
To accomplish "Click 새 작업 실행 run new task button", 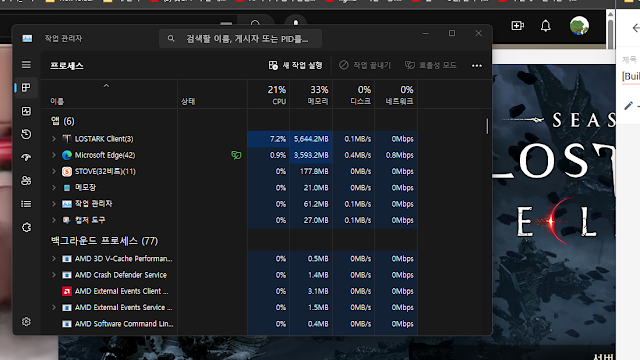I will tap(296, 65).
